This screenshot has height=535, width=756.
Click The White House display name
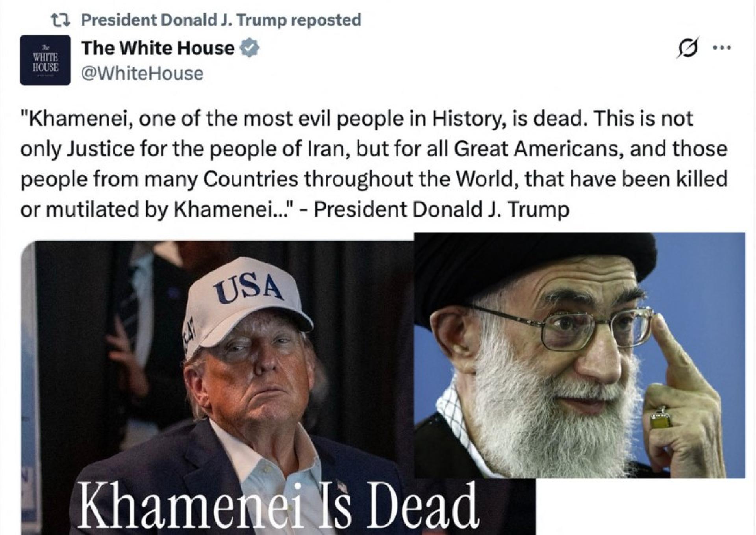tap(158, 48)
